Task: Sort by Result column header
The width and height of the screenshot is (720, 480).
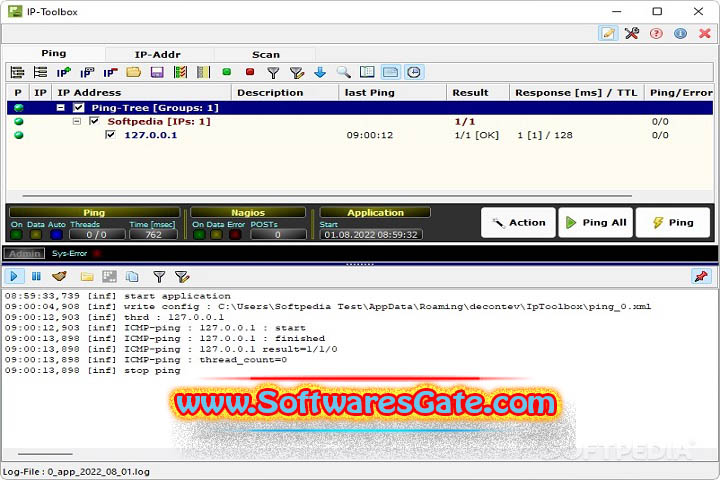Action: coord(478,93)
